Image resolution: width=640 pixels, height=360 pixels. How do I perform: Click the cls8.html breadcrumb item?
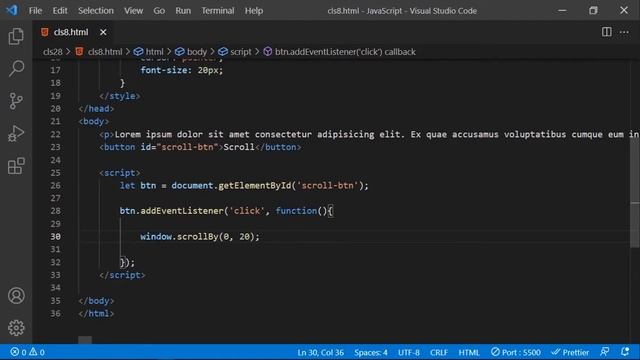pyautogui.click(x=100, y=52)
